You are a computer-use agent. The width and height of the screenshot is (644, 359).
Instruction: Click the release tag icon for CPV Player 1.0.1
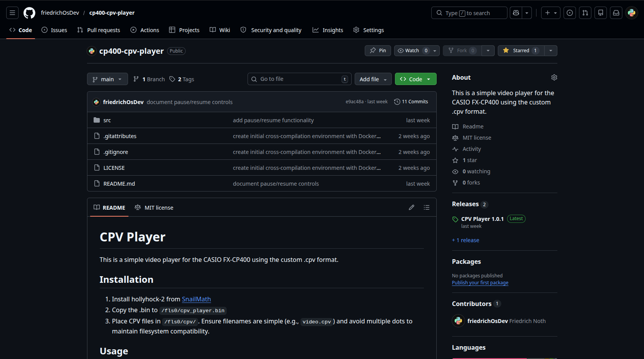pyautogui.click(x=455, y=219)
